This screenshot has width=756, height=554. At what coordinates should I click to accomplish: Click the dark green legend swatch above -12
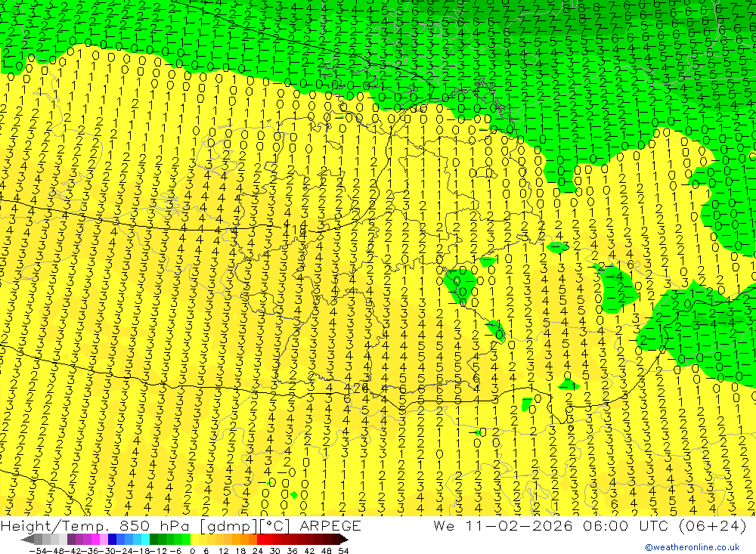click(153, 540)
